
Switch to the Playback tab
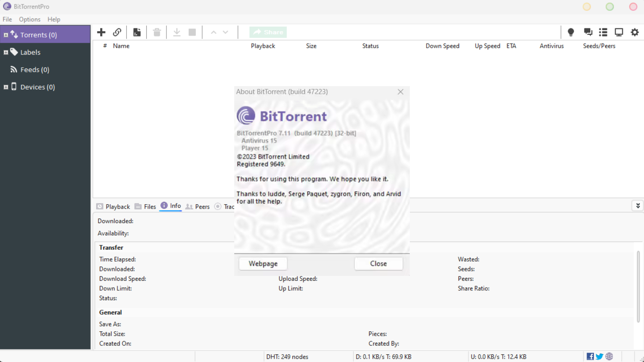click(113, 206)
